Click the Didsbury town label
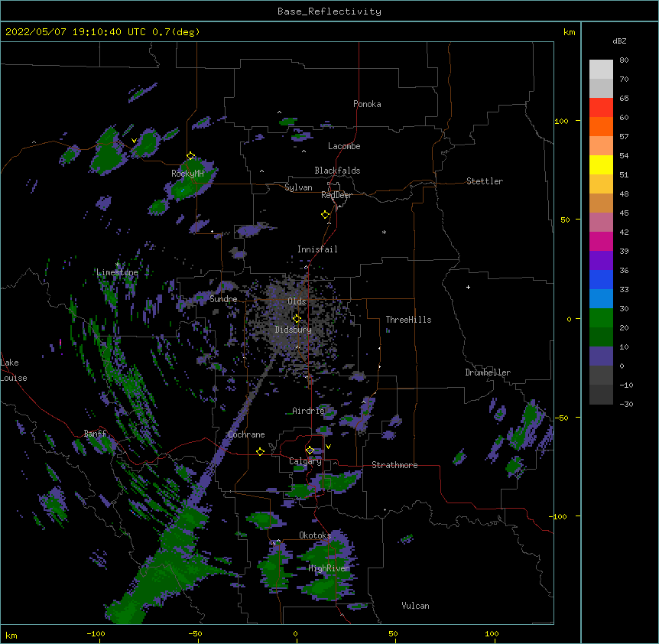This screenshot has width=659, height=644. click(x=294, y=330)
